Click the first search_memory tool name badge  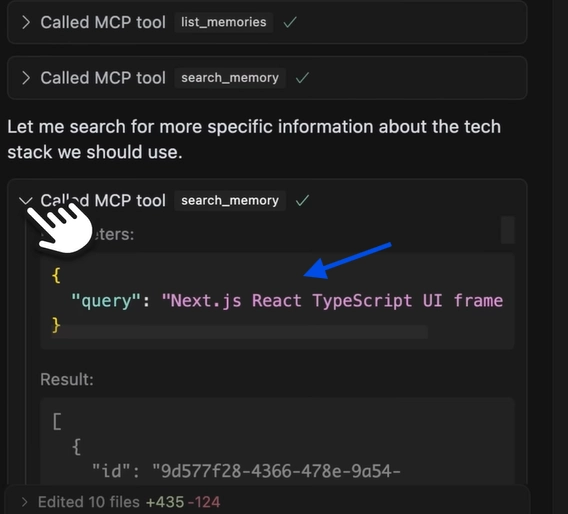pyautogui.click(x=230, y=78)
